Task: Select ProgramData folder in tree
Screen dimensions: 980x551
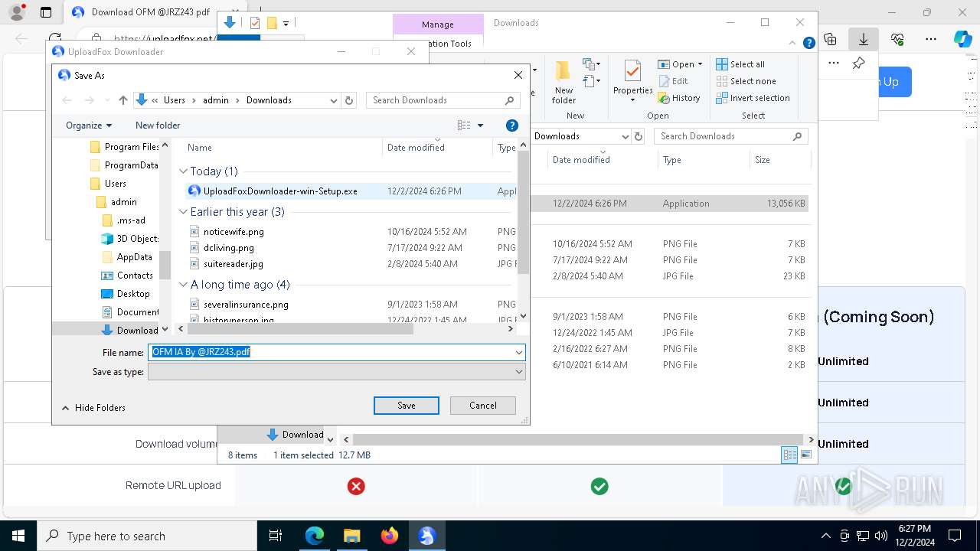Action: [x=125, y=165]
